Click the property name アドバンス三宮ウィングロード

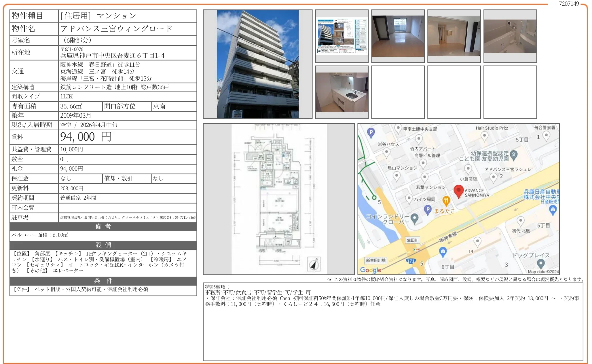[116, 29]
